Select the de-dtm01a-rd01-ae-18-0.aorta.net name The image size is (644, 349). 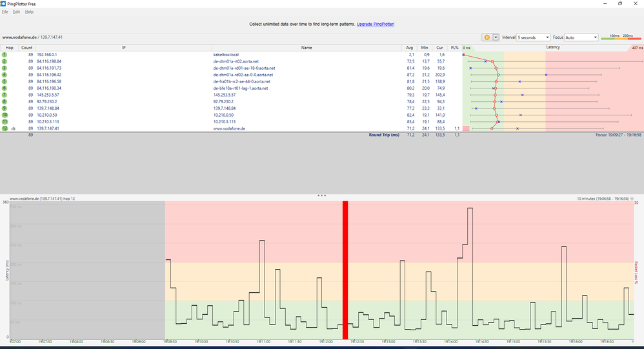(244, 68)
